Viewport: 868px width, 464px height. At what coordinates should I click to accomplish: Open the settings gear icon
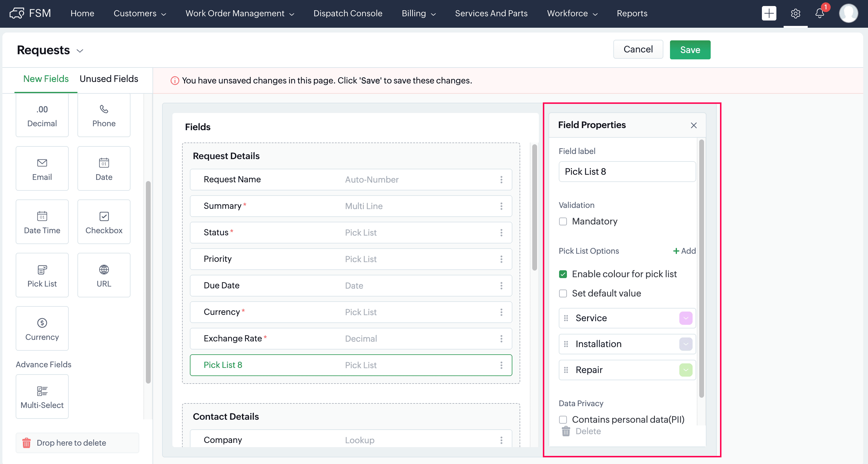coord(795,14)
